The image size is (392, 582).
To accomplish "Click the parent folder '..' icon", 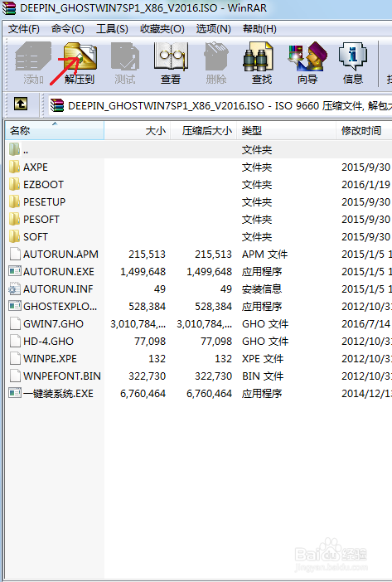I will tap(14, 149).
